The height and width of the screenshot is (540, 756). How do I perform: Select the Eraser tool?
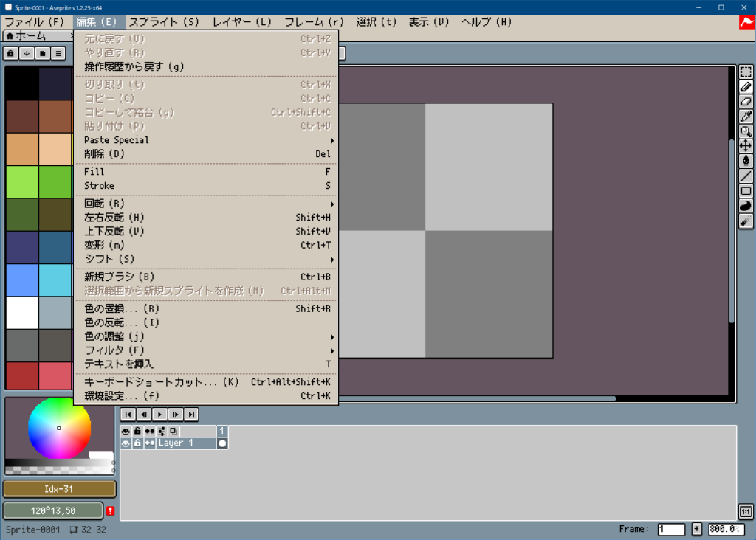point(746,102)
